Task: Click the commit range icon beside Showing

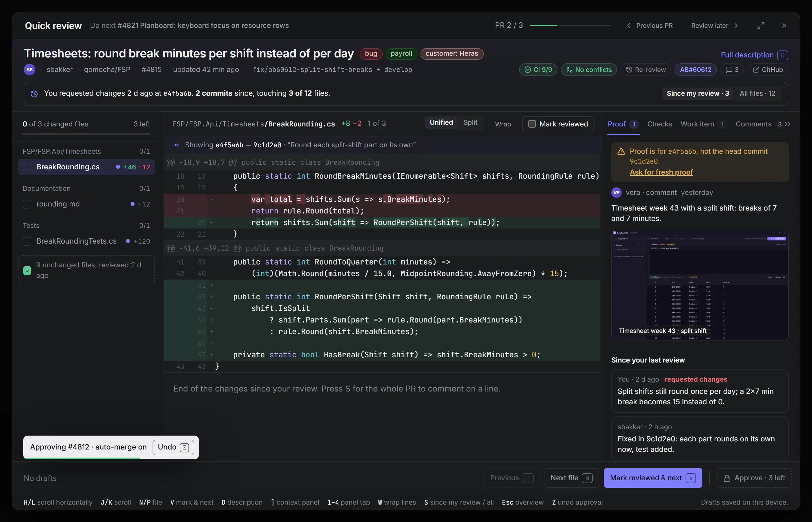Action: point(176,145)
